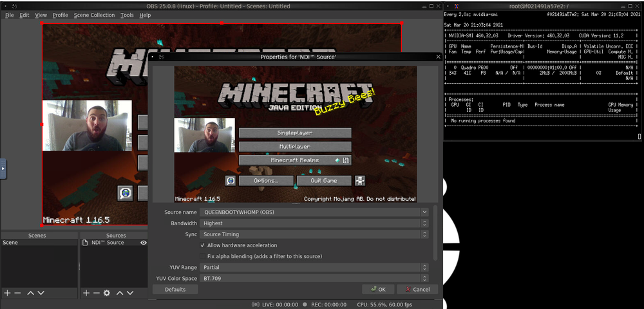Open the left edge side panel handle
This screenshot has width=644, height=309.
(3, 168)
